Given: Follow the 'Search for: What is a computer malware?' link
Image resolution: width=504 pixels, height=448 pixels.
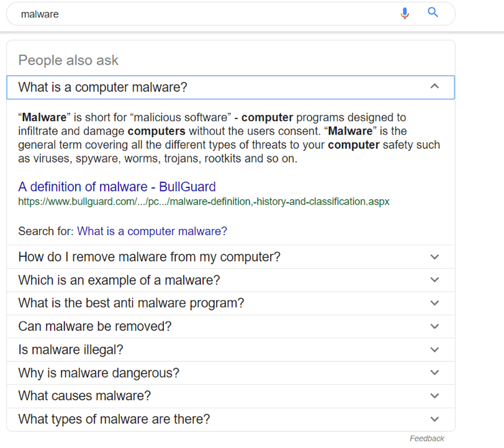Looking at the screenshot, I should tap(152, 231).
